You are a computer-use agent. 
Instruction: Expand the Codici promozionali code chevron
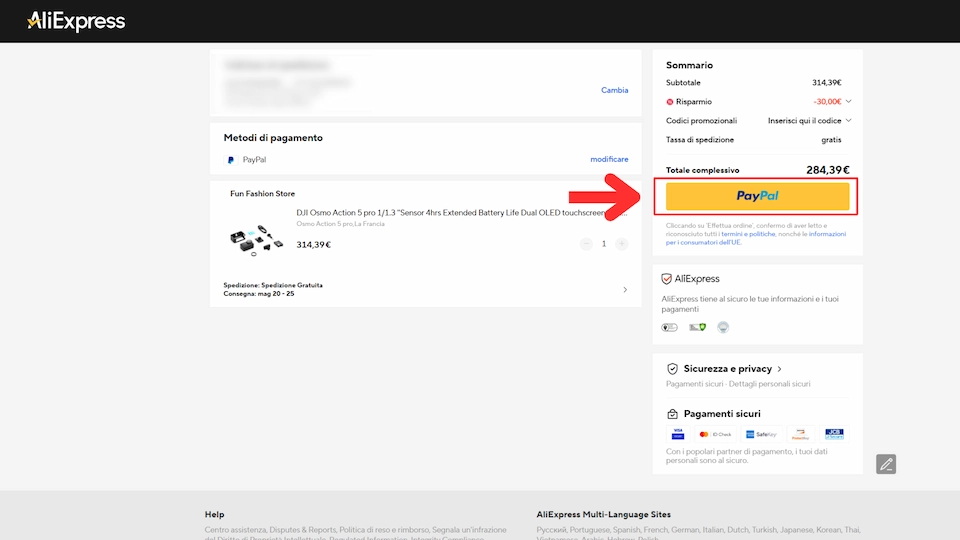pos(849,121)
